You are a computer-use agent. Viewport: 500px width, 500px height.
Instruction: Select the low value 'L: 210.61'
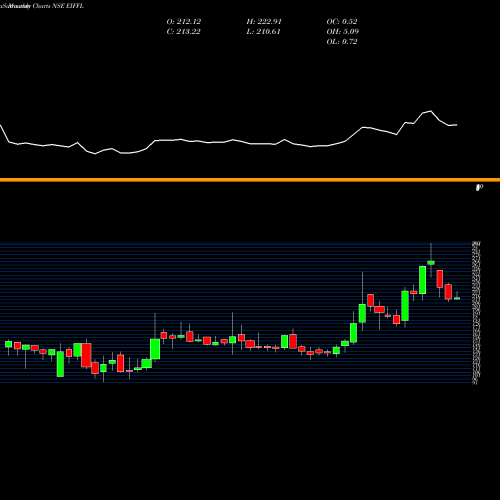coord(263,31)
